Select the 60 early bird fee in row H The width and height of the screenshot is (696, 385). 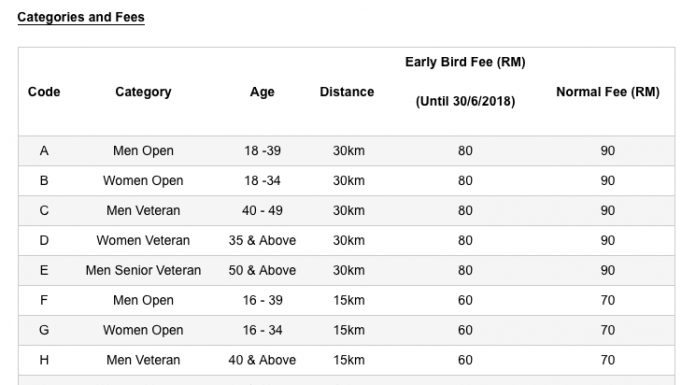[465, 360]
